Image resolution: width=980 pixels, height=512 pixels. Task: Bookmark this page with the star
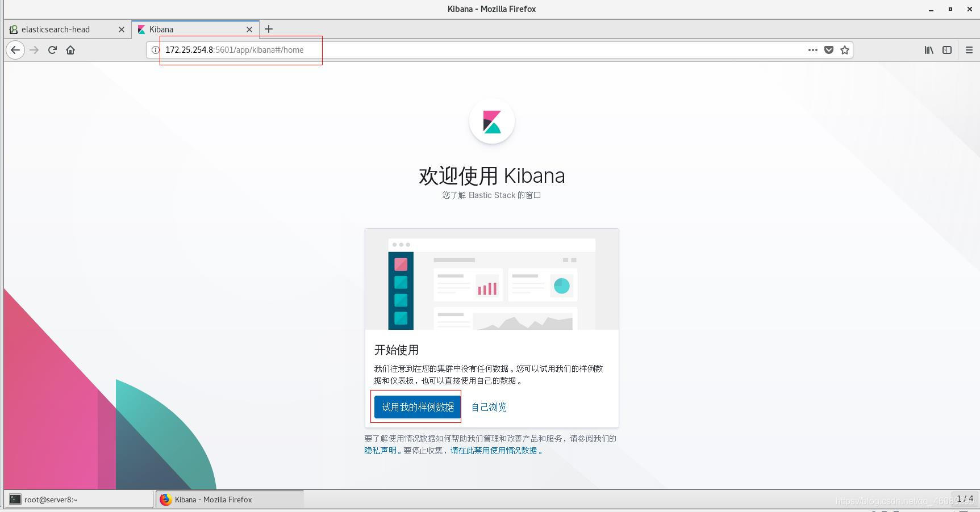(x=845, y=50)
